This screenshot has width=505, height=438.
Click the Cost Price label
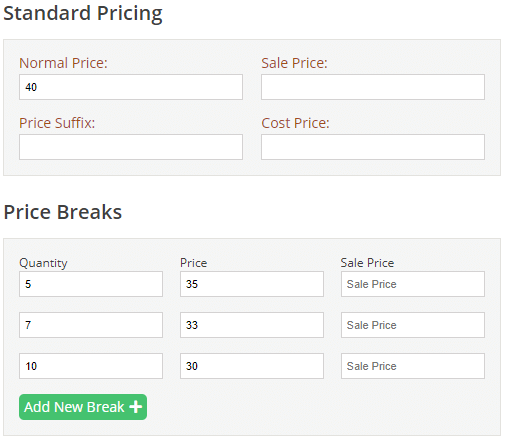(x=295, y=123)
